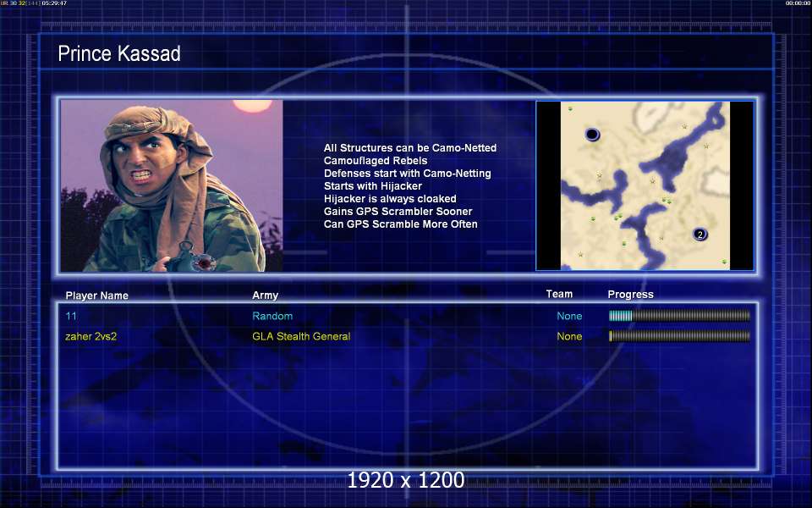Image resolution: width=812 pixels, height=508 pixels.
Task: Click the cyan loading progress bar for player 11
Action: [679, 316]
